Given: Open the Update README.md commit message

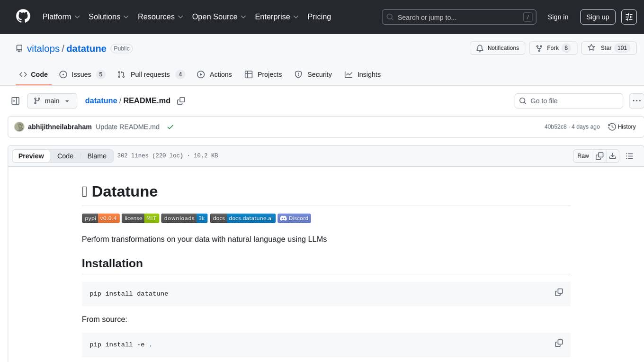Looking at the screenshot, I should (127, 127).
